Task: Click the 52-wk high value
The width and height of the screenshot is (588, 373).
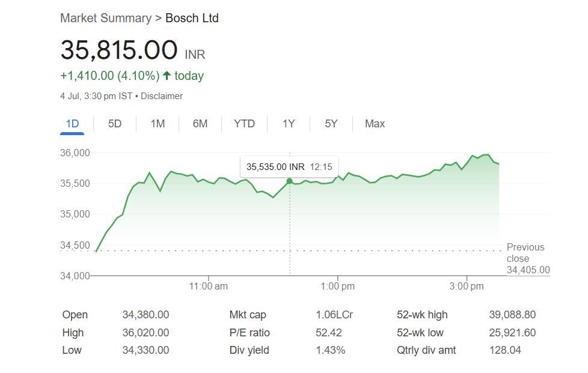Action: click(512, 315)
